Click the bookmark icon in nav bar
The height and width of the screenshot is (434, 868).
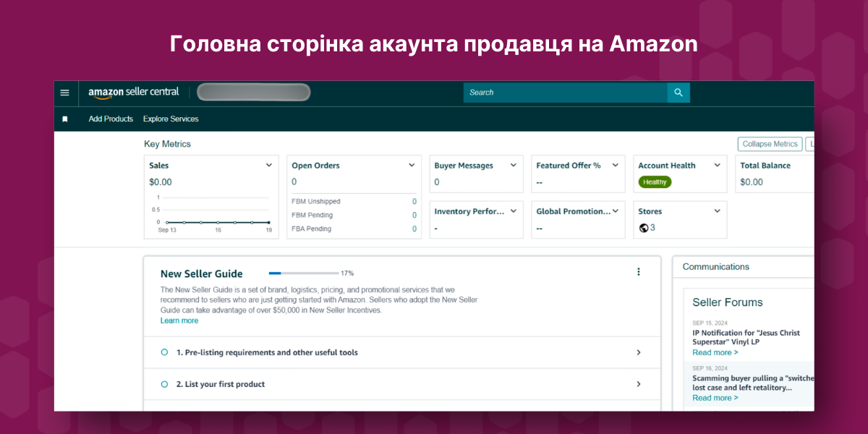(x=65, y=119)
